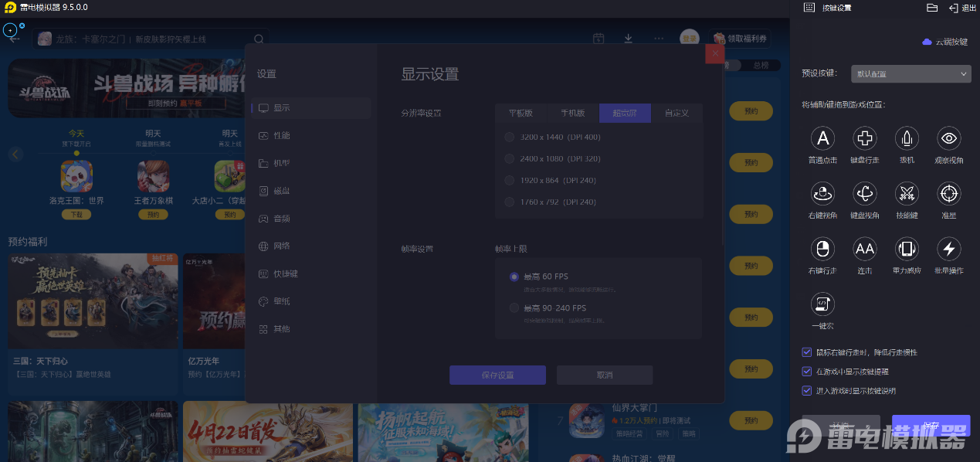This screenshot has width=980, height=462.
Task: Open 网络 settings section
Action: 311,246
